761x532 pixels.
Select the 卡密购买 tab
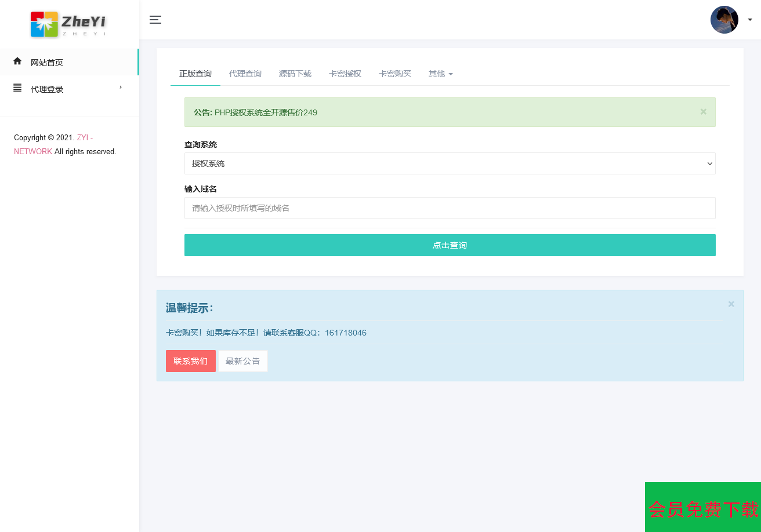pyautogui.click(x=394, y=74)
